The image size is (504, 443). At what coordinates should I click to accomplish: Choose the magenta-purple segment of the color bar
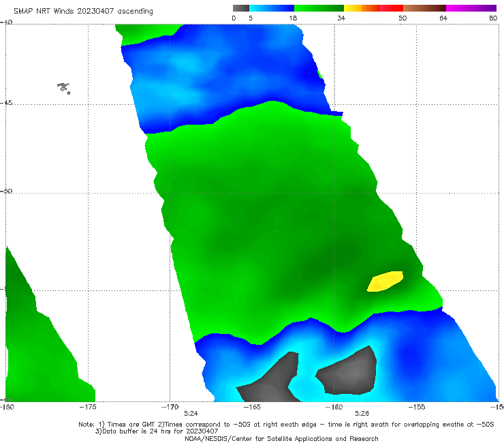pyautogui.click(x=471, y=8)
